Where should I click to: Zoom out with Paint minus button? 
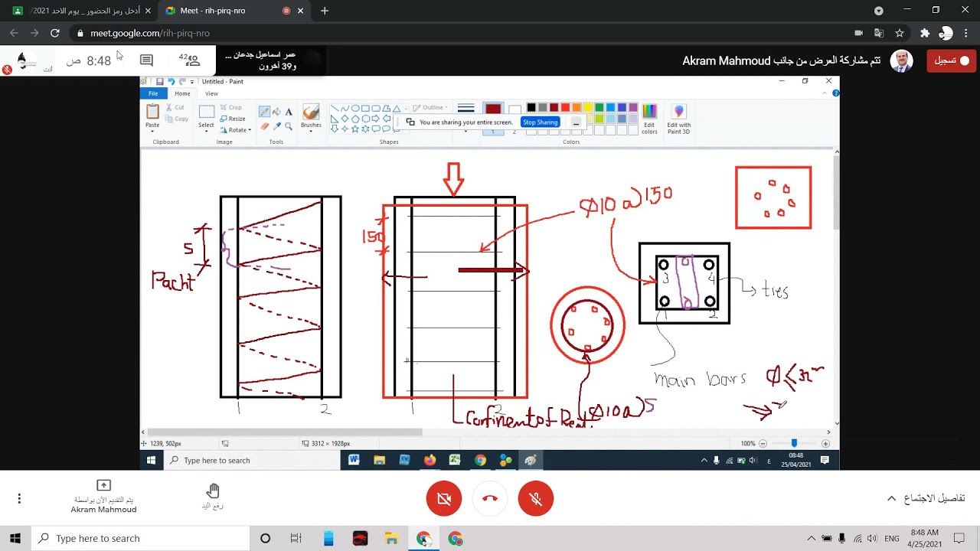tap(763, 443)
